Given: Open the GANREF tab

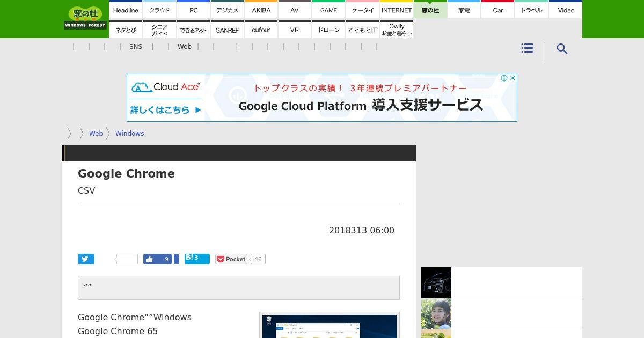Looking at the screenshot, I should click(227, 30).
